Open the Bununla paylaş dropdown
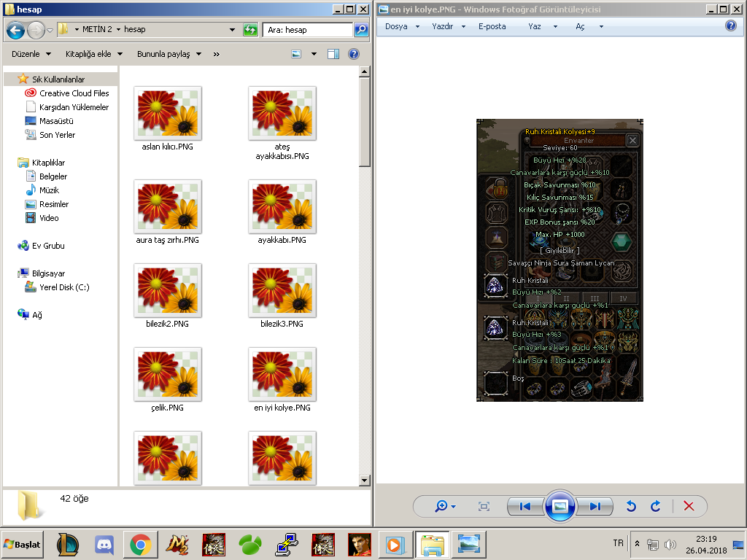Screen dimensions: 747x560 click(169, 54)
